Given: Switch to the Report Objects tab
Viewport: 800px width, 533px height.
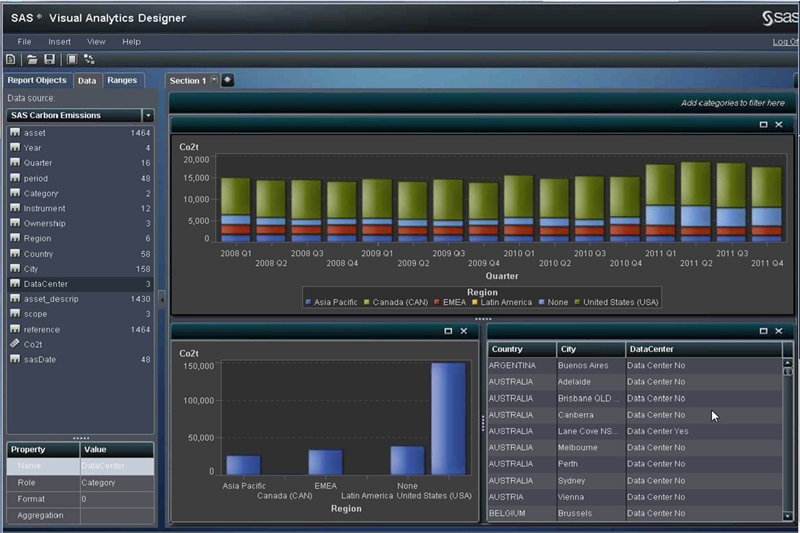Looking at the screenshot, I should [37, 80].
